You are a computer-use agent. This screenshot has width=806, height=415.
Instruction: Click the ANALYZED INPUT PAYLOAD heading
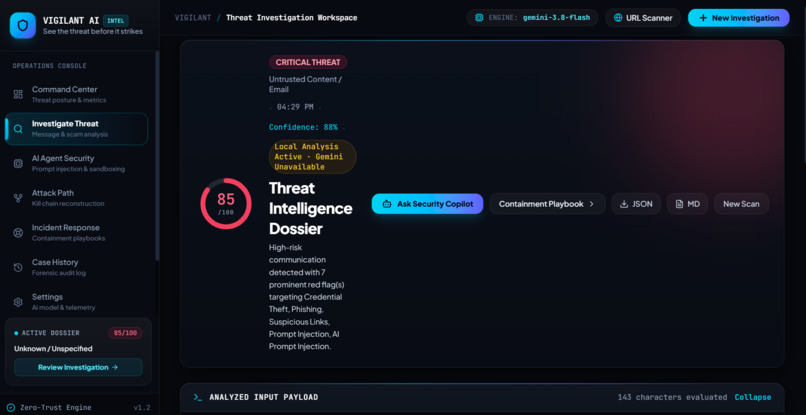coord(263,397)
